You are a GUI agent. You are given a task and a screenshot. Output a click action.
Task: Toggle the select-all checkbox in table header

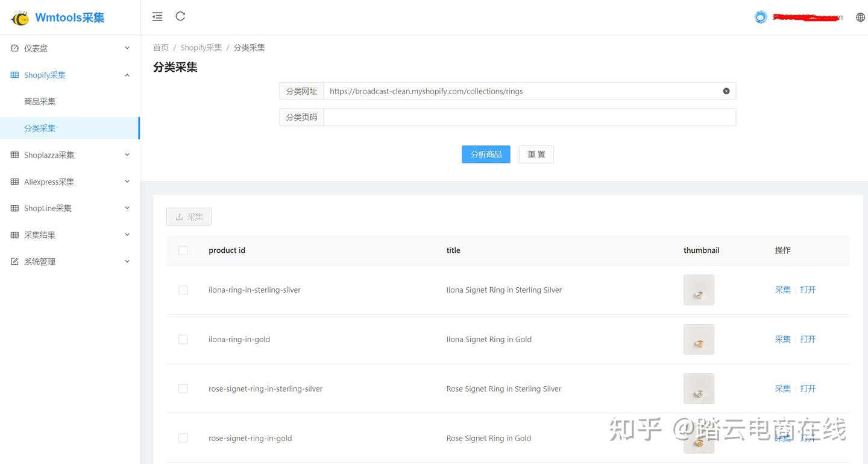[183, 250]
